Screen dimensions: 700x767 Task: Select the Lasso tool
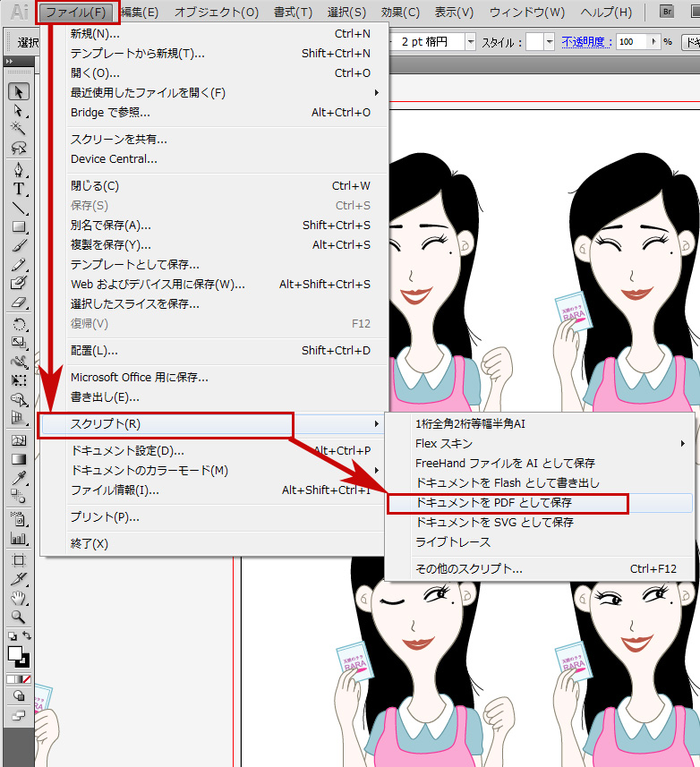(19, 148)
